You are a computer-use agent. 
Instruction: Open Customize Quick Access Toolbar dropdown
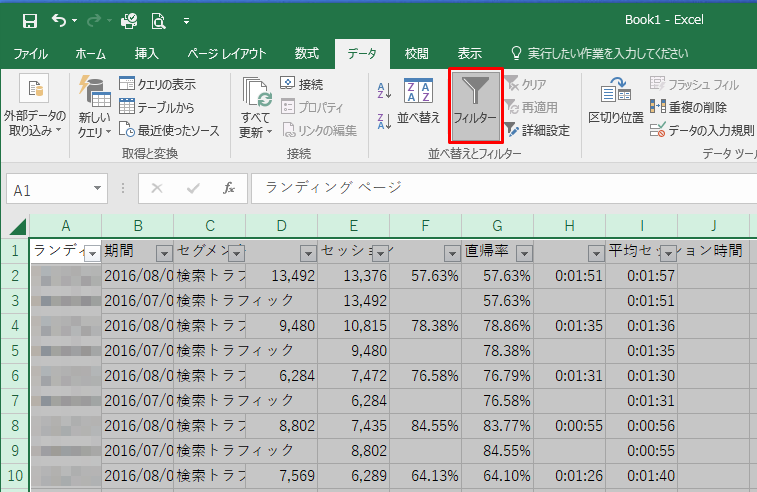[x=186, y=21]
